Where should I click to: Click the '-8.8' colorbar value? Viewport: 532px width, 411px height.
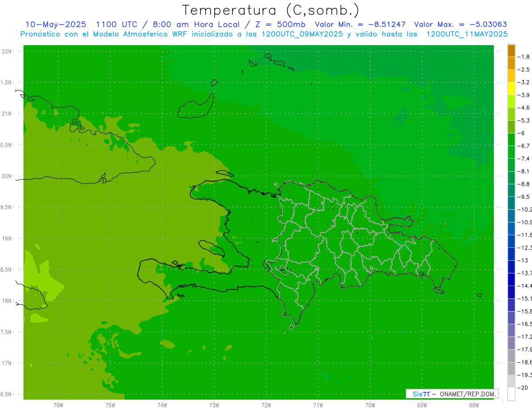point(524,184)
